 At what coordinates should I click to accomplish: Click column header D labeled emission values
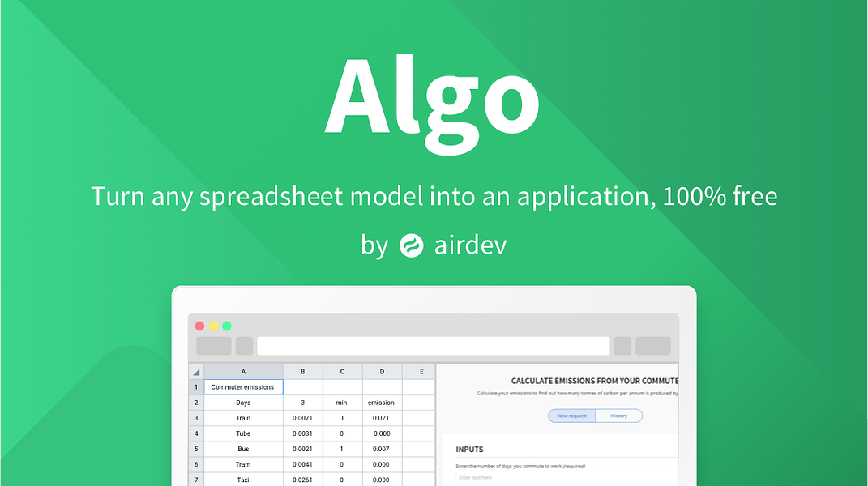tap(382, 371)
